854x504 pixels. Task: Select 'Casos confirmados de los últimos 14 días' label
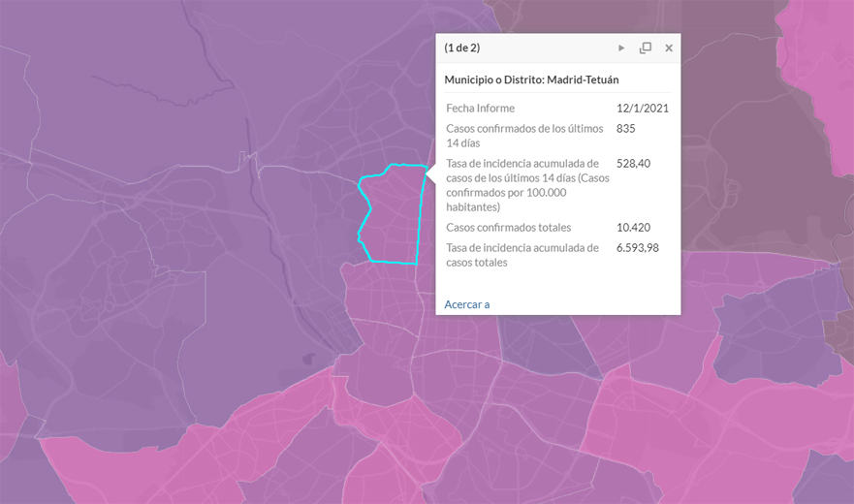pyautogui.click(x=524, y=136)
